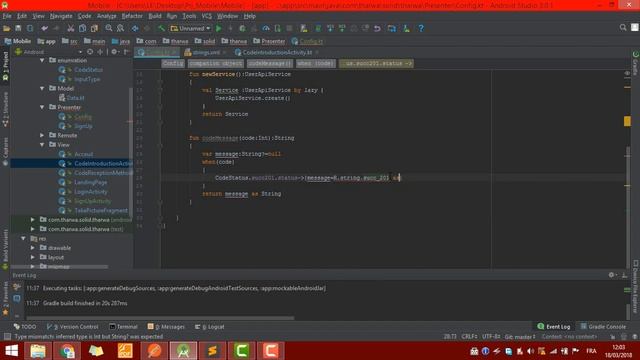This screenshot has width=640, height=360.
Task: Click the VCS revert arrow icon
Action: (377, 28)
